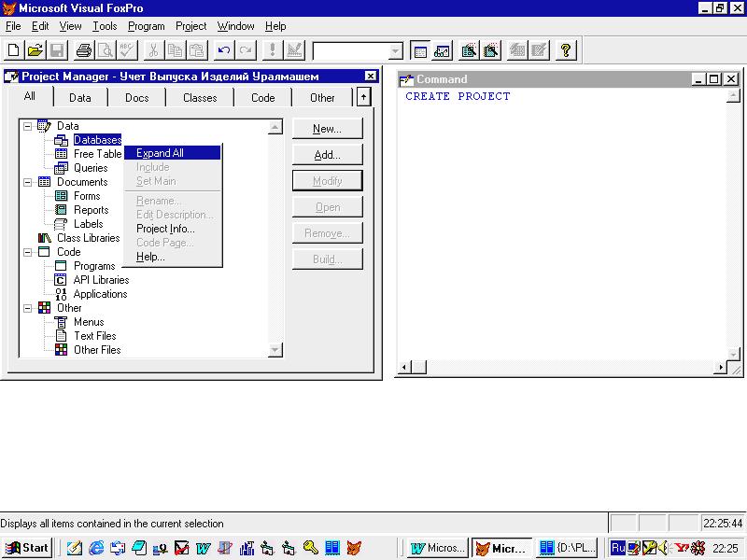Click the ABC spelling check icon
Image resolution: width=747 pixels, height=560 pixels.
(127, 50)
